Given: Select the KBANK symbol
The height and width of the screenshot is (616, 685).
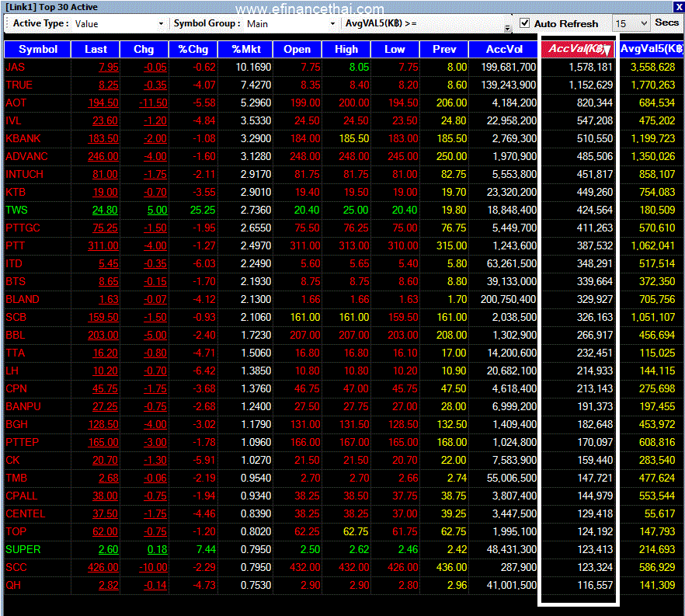Looking at the screenshot, I should [x=23, y=139].
